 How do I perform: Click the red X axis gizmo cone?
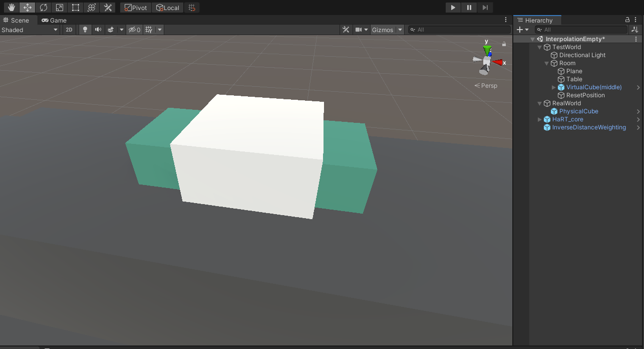pyautogui.click(x=497, y=62)
